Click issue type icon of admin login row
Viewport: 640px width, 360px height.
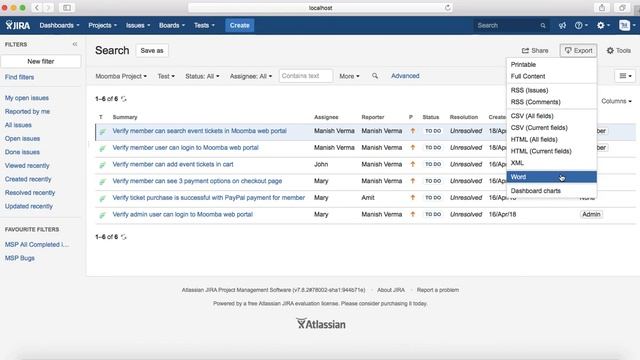click(102, 215)
